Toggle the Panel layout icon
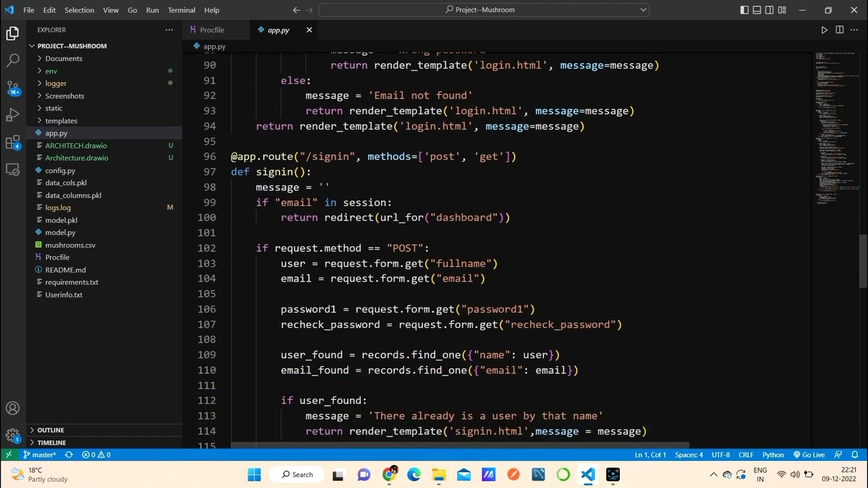868x488 pixels. [757, 10]
